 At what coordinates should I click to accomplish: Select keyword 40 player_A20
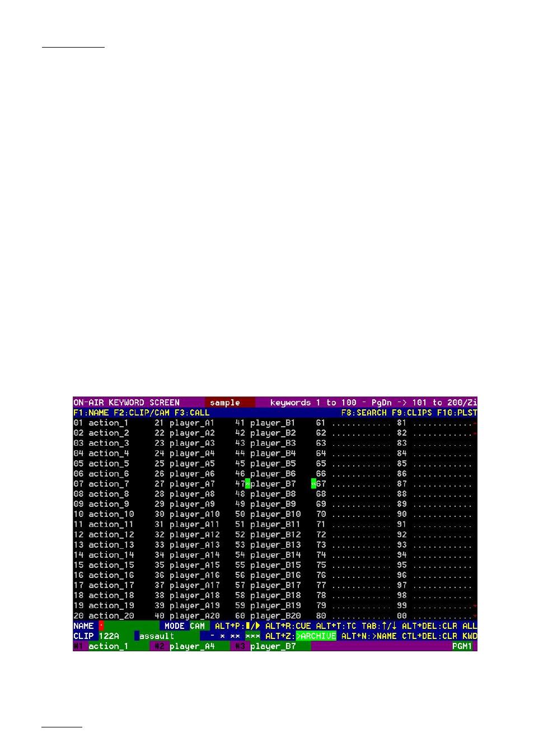click(x=187, y=615)
